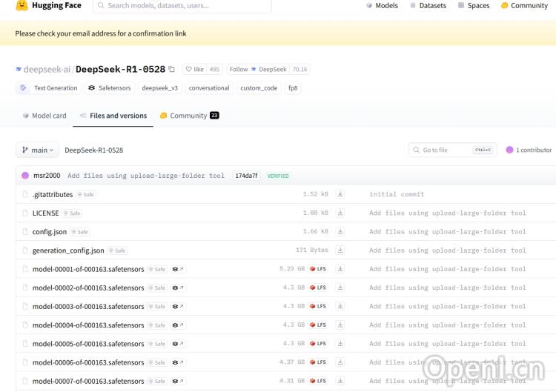This screenshot has height=392, width=556.
Task: Download model-00001-of-000163.safetensors via download icon
Action: pos(340,269)
